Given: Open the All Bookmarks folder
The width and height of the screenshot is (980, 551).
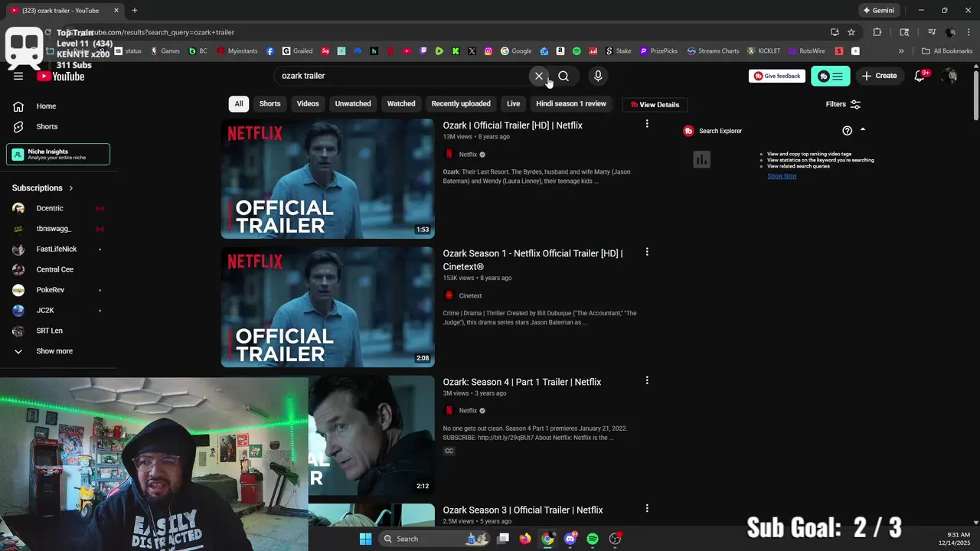Looking at the screenshot, I should tap(947, 51).
